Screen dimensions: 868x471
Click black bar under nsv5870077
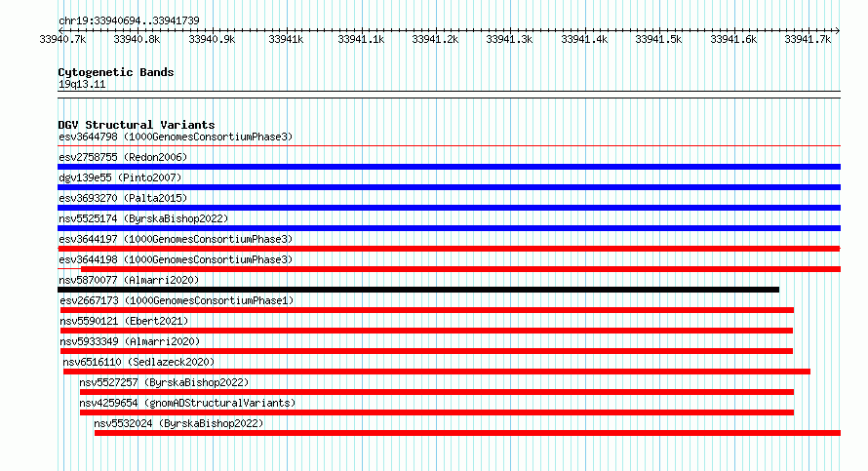click(x=418, y=290)
